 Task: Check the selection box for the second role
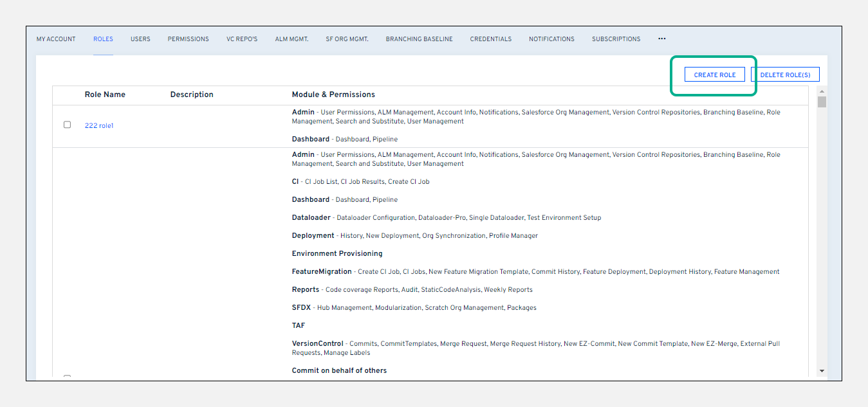pos(67,378)
